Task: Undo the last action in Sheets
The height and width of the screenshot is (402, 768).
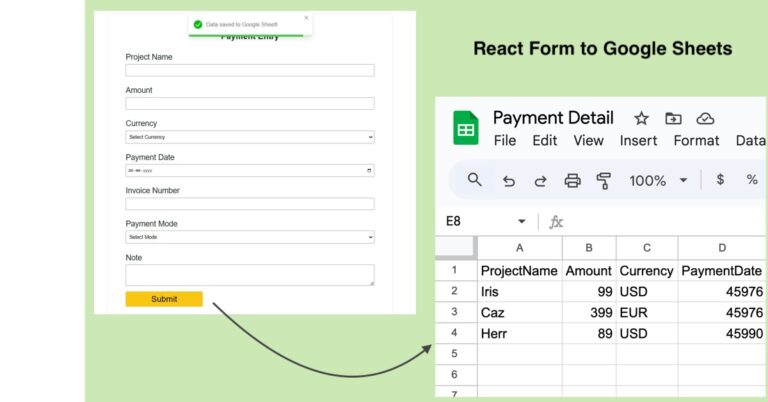Action: [x=509, y=180]
